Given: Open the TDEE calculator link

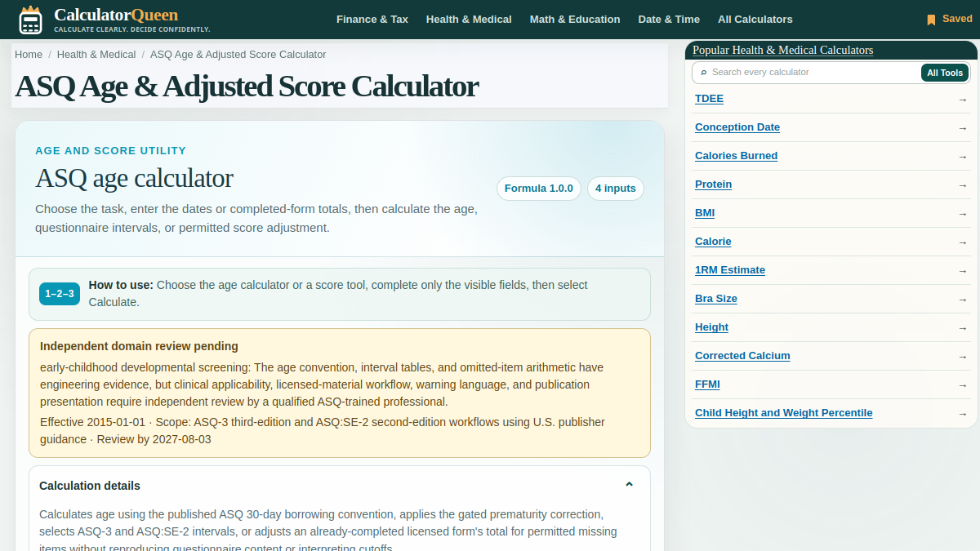Looking at the screenshot, I should click(x=709, y=99).
